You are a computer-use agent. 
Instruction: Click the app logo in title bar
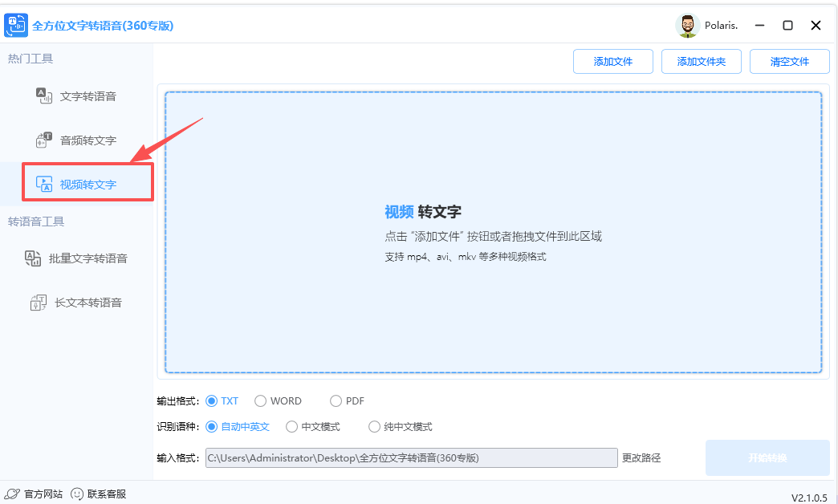16,25
